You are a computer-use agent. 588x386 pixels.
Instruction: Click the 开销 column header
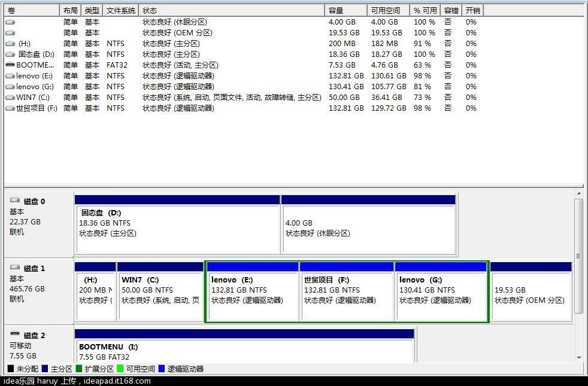[x=473, y=11]
